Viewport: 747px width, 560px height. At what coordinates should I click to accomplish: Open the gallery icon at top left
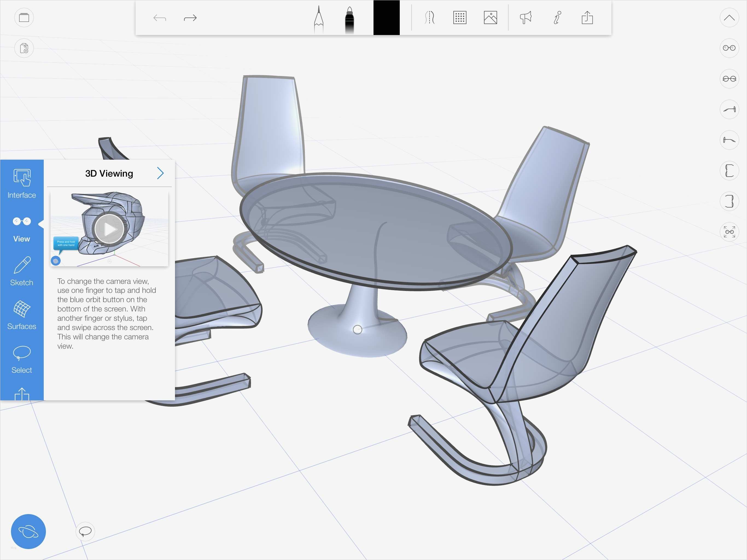point(24,17)
